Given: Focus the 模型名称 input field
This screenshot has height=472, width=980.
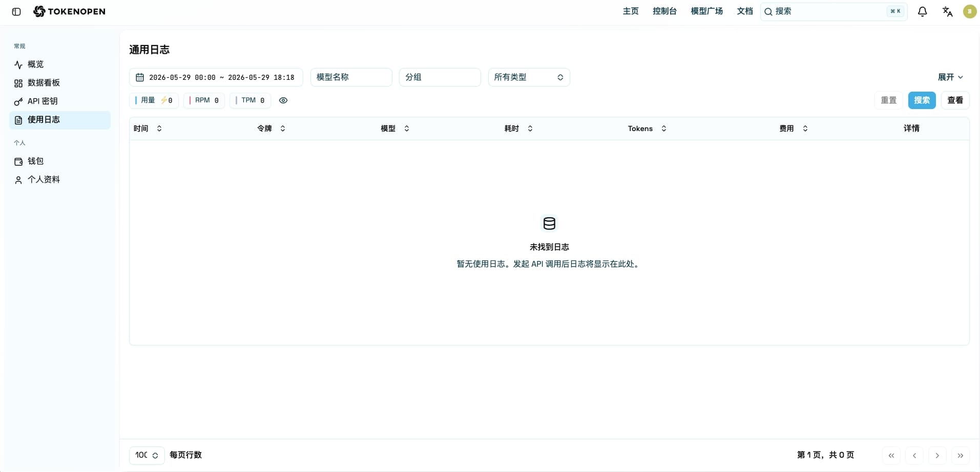Looking at the screenshot, I should click(x=351, y=77).
